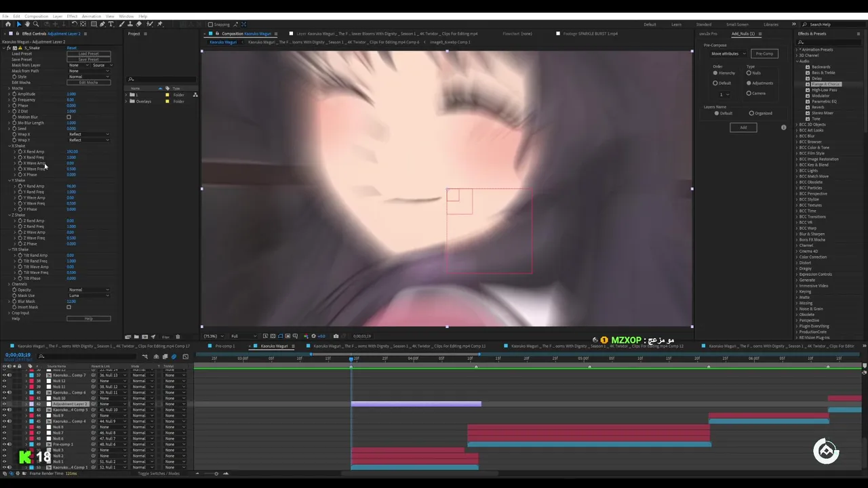Screen dimensions: 868x488
Task: Click the info icon beside Add button
Action: coord(783,127)
